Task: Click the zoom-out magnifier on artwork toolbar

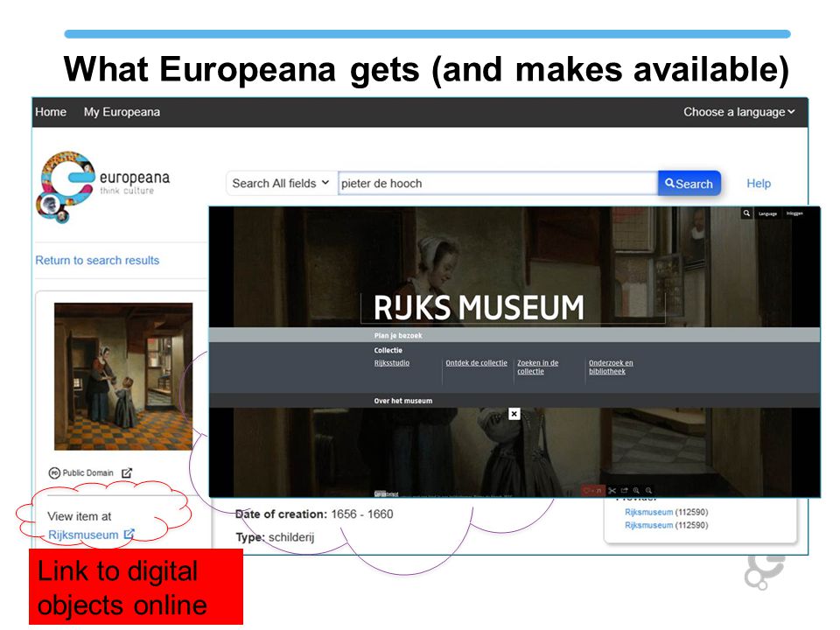Action: point(648,491)
